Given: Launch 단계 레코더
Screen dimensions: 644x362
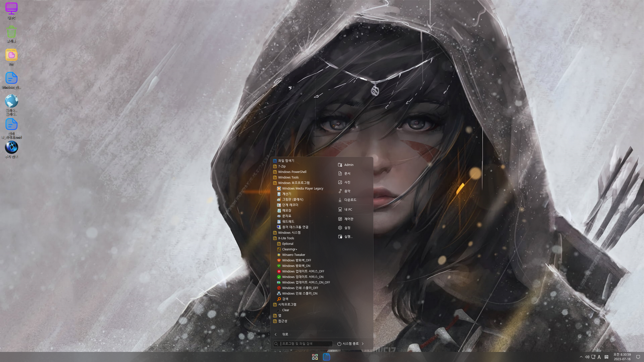Looking at the screenshot, I should [287, 205].
